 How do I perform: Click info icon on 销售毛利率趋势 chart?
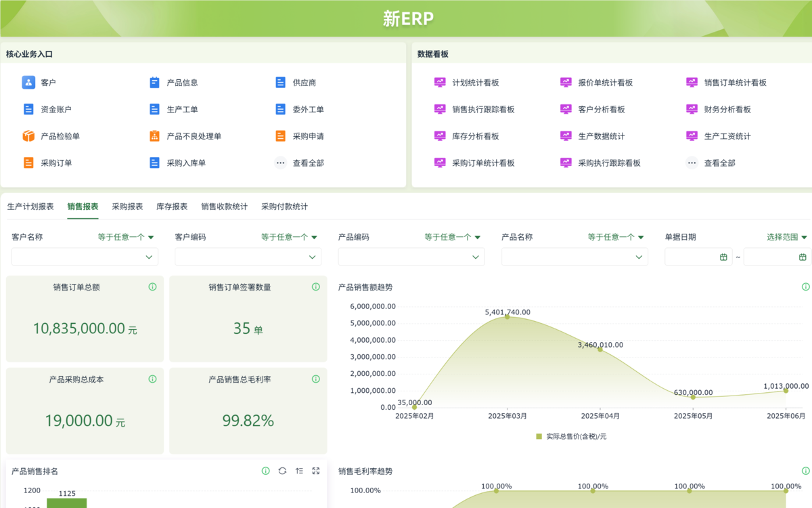pyautogui.click(x=805, y=471)
